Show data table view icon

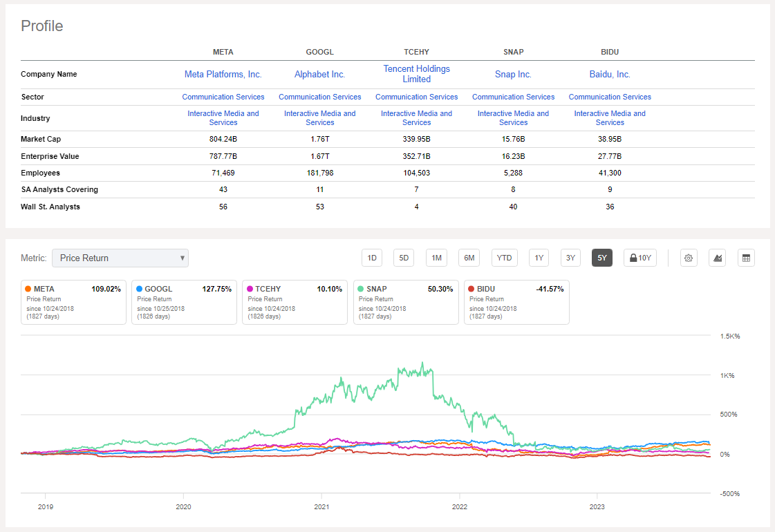[747, 258]
